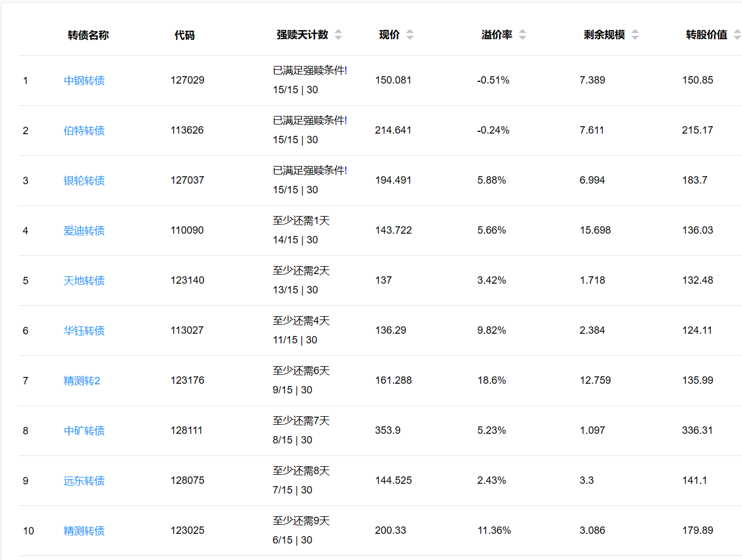The height and width of the screenshot is (560, 742).
Task: Open the 伯特转债 bond link
Action: coord(84,131)
